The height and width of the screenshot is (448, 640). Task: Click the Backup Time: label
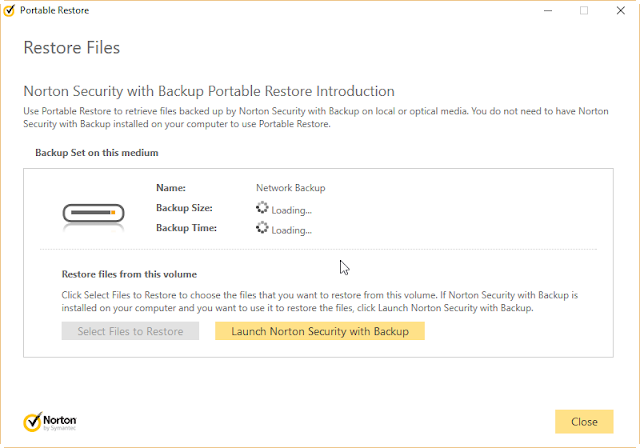186,228
